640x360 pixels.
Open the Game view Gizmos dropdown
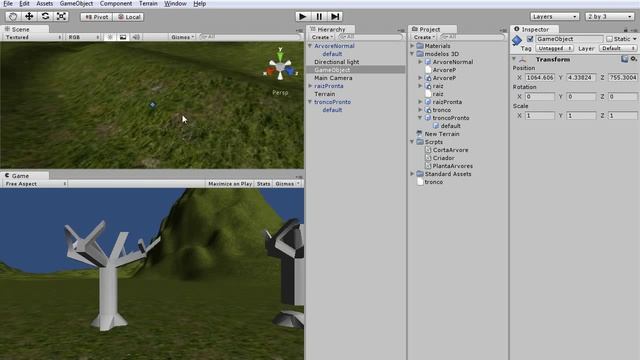pyautogui.click(x=287, y=184)
